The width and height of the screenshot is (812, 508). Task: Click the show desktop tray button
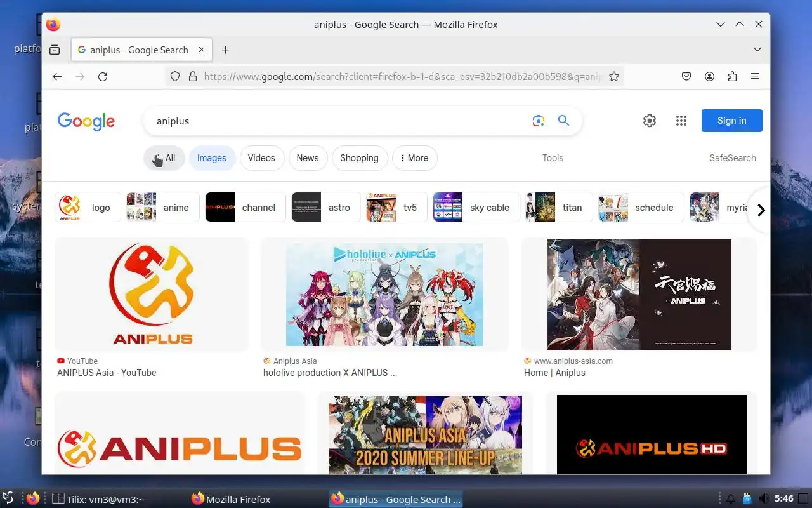pyautogui.click(x=804, y=499)
